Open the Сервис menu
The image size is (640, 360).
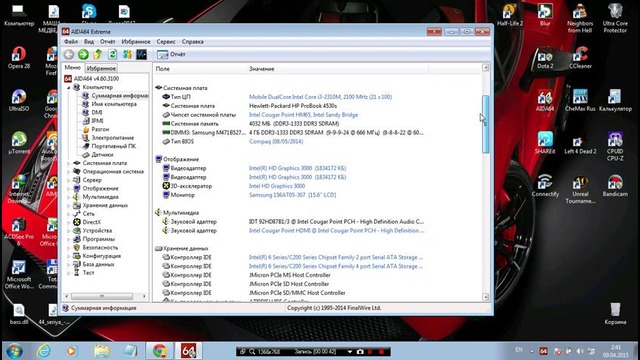[x=166, y=42]
